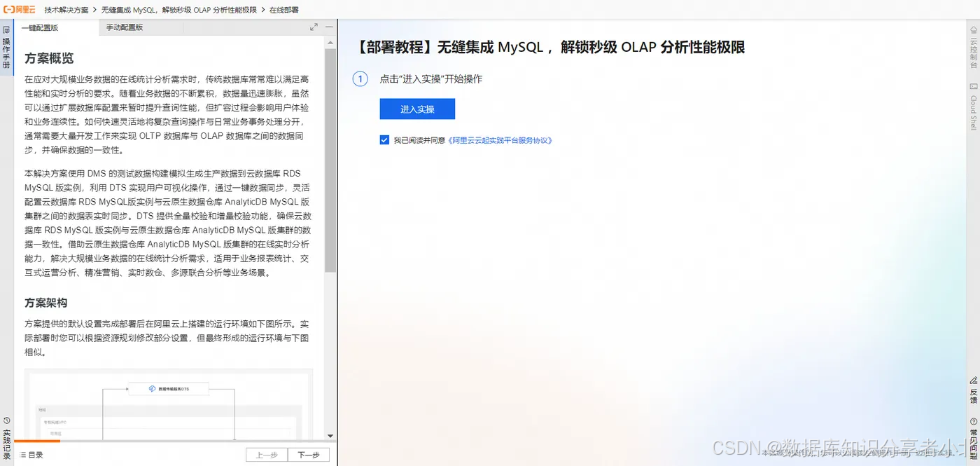Open the 反馈 feedback panel
980x466 pixels.
pyautogui.click(x=973, y=390)
